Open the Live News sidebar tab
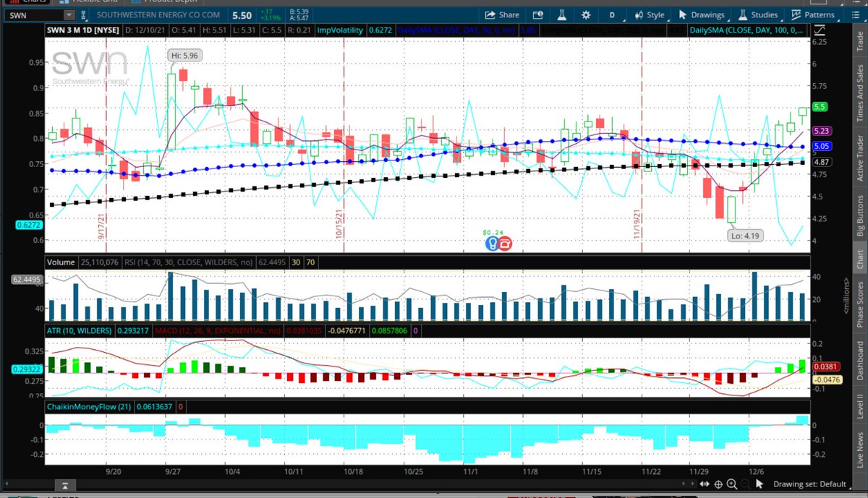868x498 pixels. 859,449
